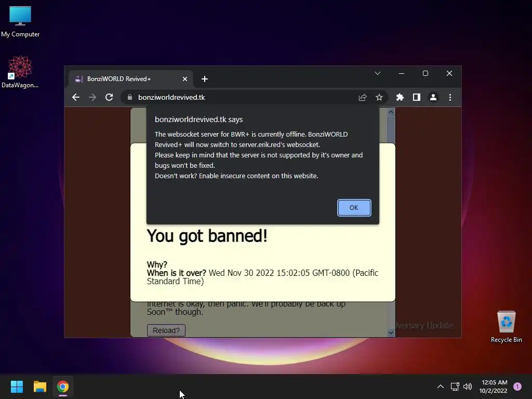The height and width of the screenshot is (399, 532).
Task: Click the network tray icon
Action: (455, 387)
